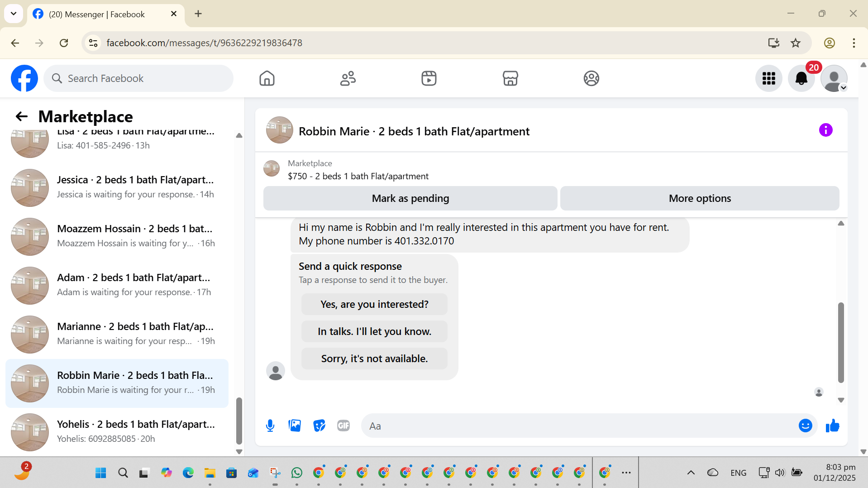The image size is (868, 488).
Task: Click the Search Facebook field
Action: click(x=138, y=78)
